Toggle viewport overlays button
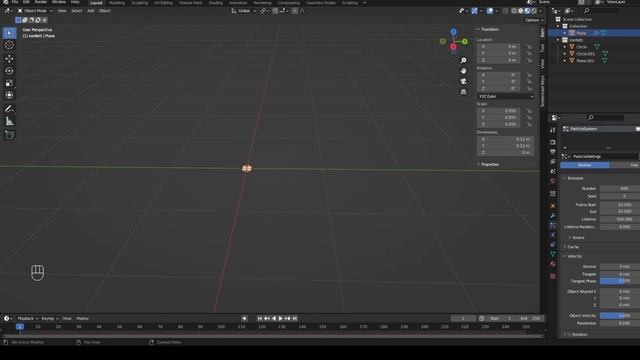The image size is (640, 360). tap(490, 11)
